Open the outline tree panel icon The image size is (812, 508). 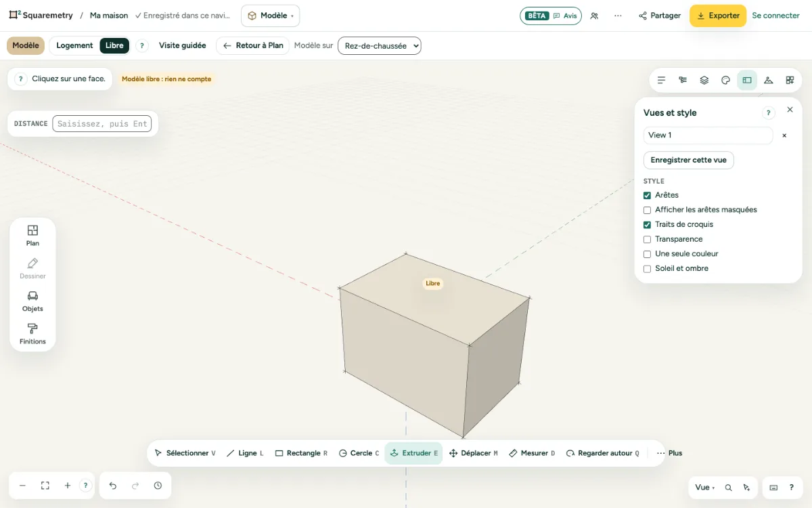pos(683,80)
